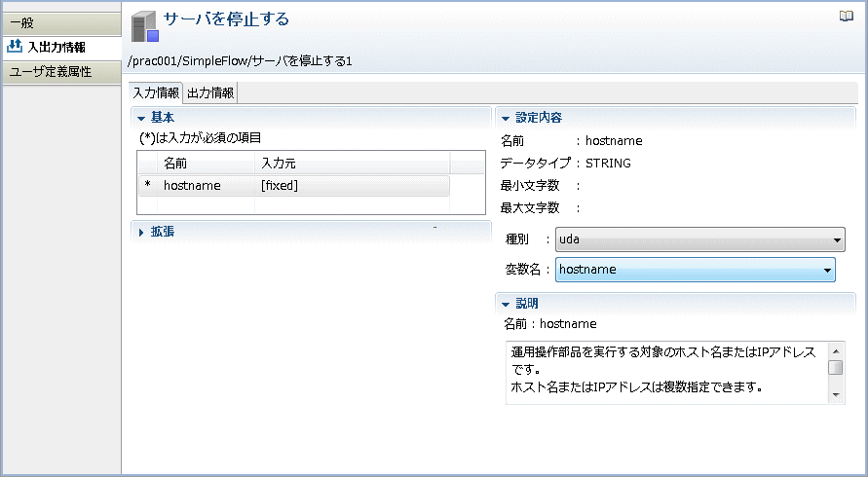Viewport: 868px width, 477px height.
Task: Click the server stop icon in header
Action: 145,27
